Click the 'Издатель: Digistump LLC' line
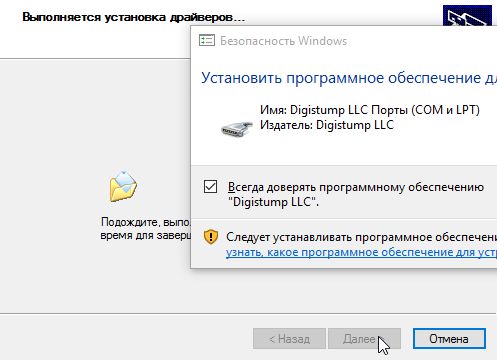 [x=327, y=125]
